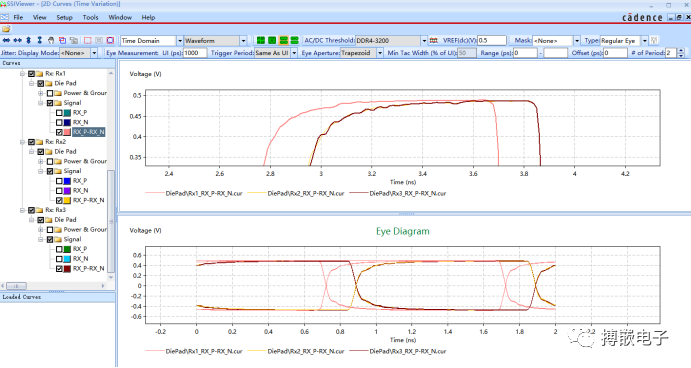Select the pan hand tool
The width and height of the screenshot is (691, 368).
[51, 41]
